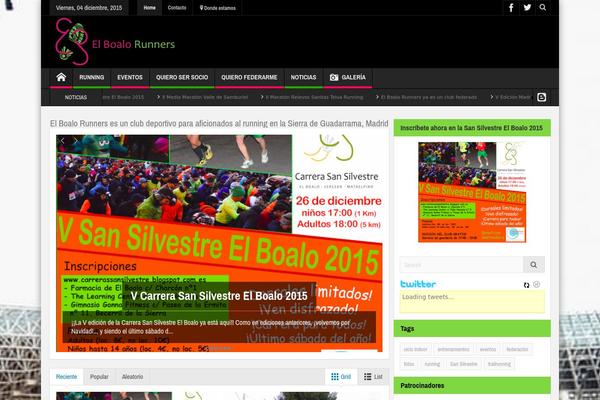
Task: Switch posts to List view
Action: [373, 377]
